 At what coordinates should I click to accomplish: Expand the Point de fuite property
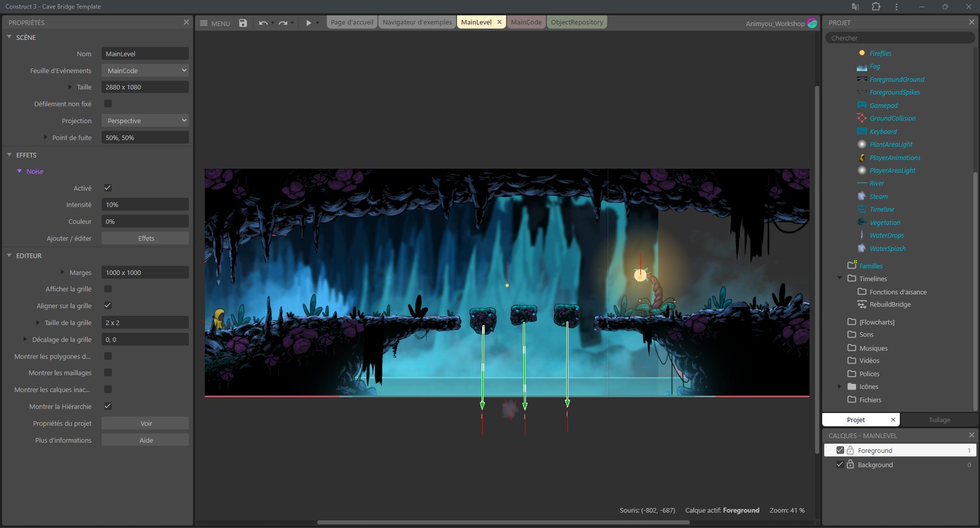(45, 137)
